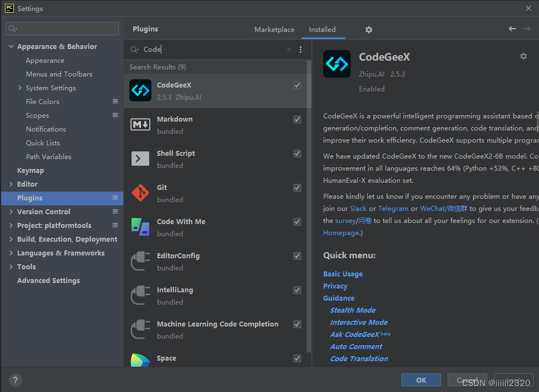Click the CodeGeeX plugin icon in results list

click(140, 90)
